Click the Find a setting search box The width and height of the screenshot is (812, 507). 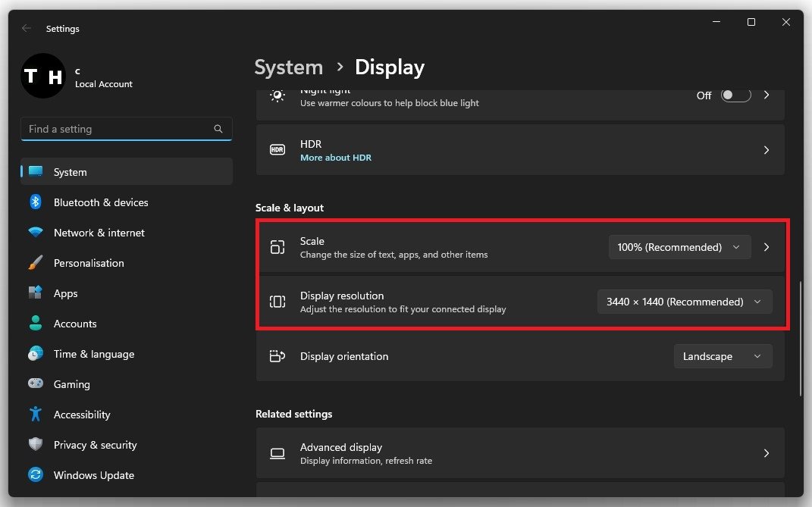coord(118,129)
